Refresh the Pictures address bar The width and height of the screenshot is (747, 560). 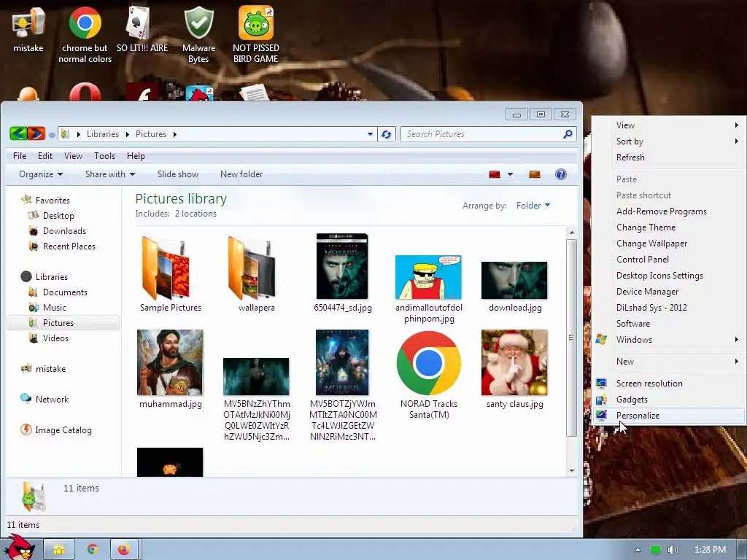(387, 134)
